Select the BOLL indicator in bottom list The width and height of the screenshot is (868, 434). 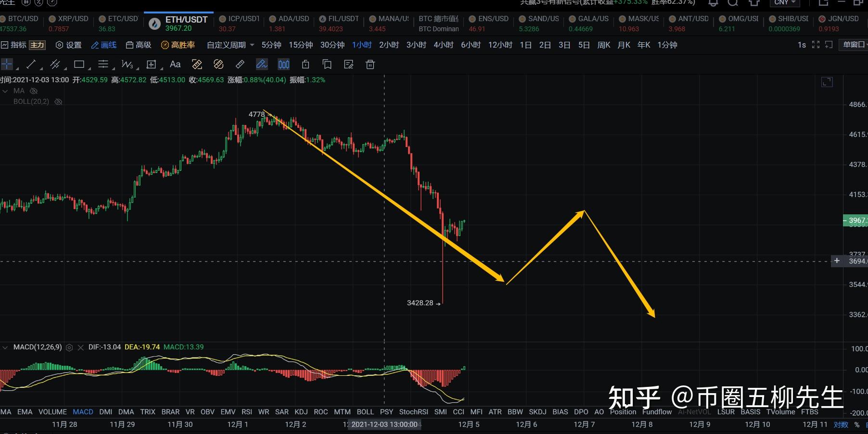365,412
